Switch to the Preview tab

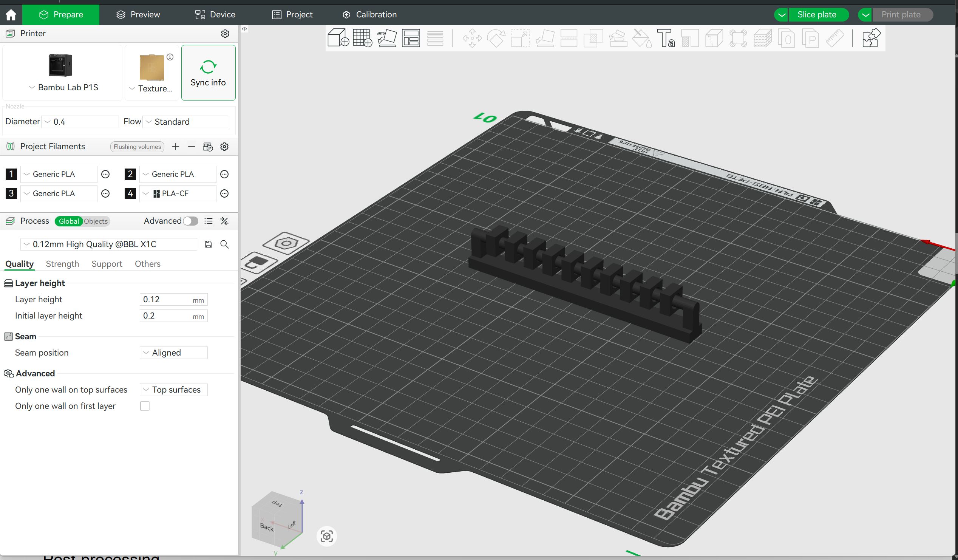coord(138,14)
